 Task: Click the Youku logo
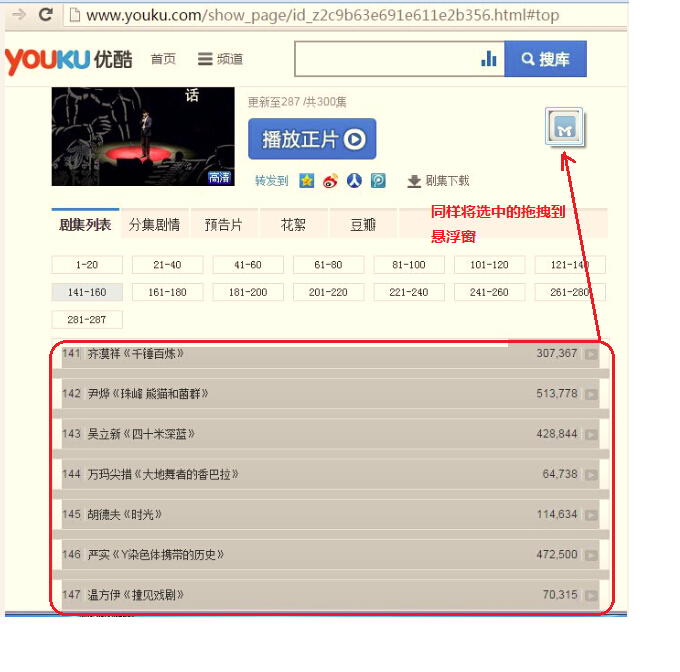tap(69, 59)
